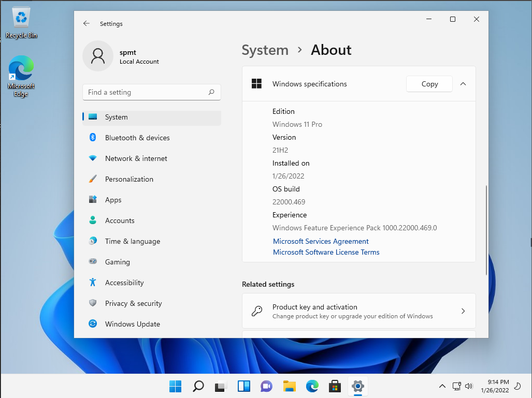This screenshot has height=398, width=532.
Task: Click the network icon in system tray
Action: point(457,386)
